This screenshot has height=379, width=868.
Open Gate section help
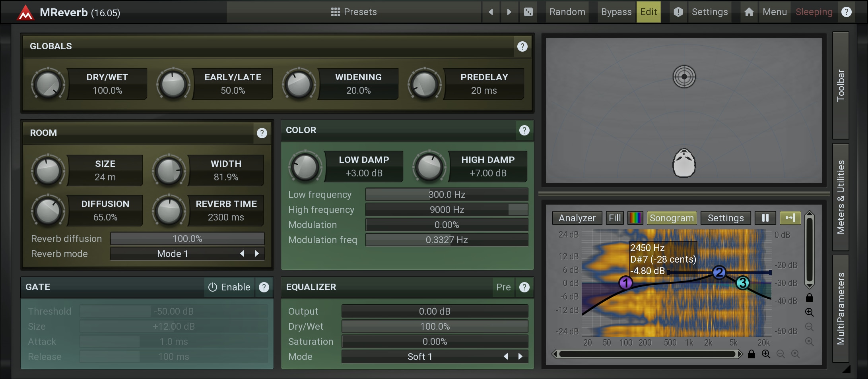tap(264, 287)
